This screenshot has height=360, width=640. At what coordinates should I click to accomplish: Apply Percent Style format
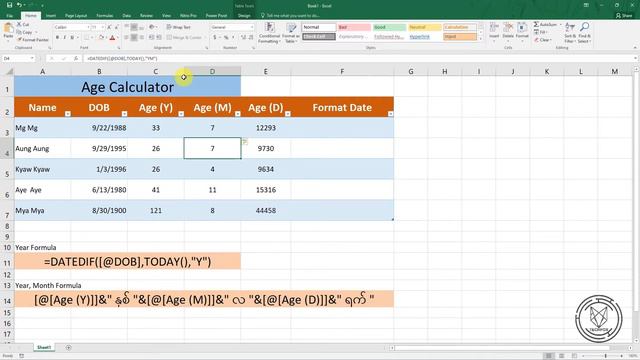(226, 38)
